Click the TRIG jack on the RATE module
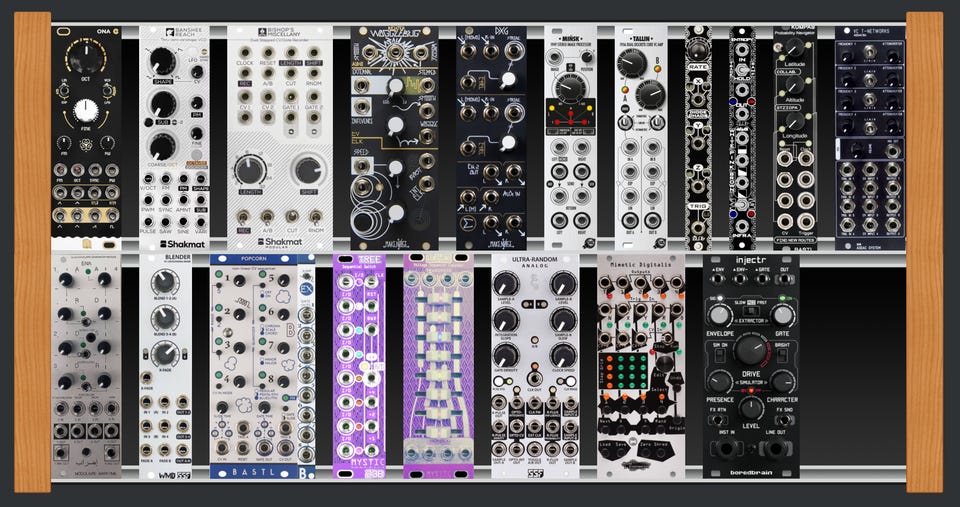 (698, 228)
